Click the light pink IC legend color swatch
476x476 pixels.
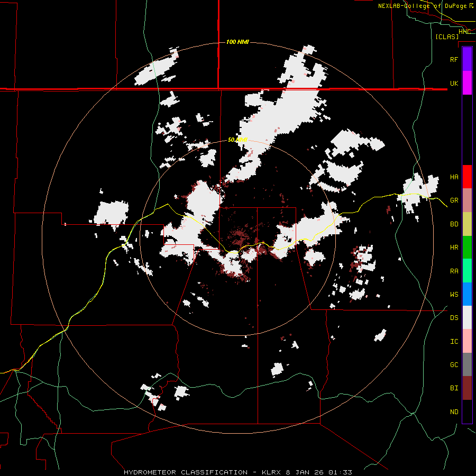pos(467,341)
